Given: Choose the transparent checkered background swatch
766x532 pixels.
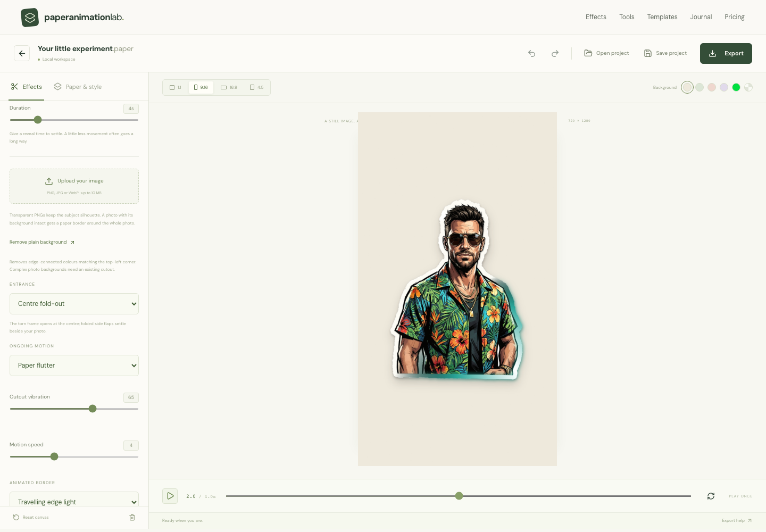Looking at the screenshot, I should pos(748,87).
